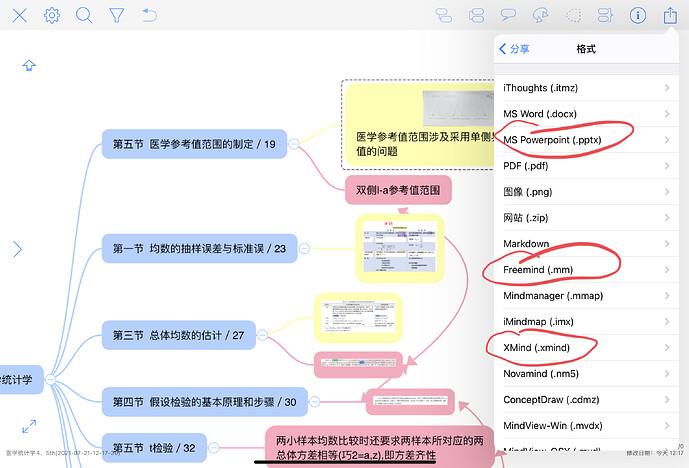Select yellow note 医学参考值范围涉及采用单侧
This screenshot has width=689, height=468.
(x=420, y=125)
